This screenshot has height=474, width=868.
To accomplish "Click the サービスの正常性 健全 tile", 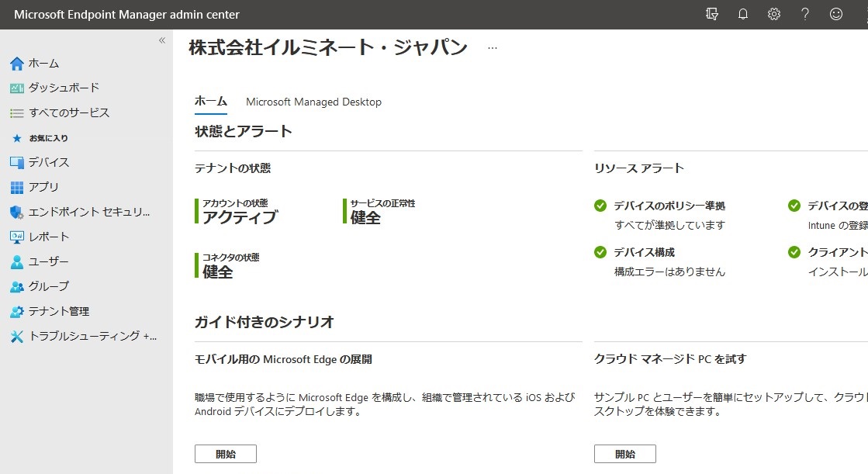I will tap(379, 212).
